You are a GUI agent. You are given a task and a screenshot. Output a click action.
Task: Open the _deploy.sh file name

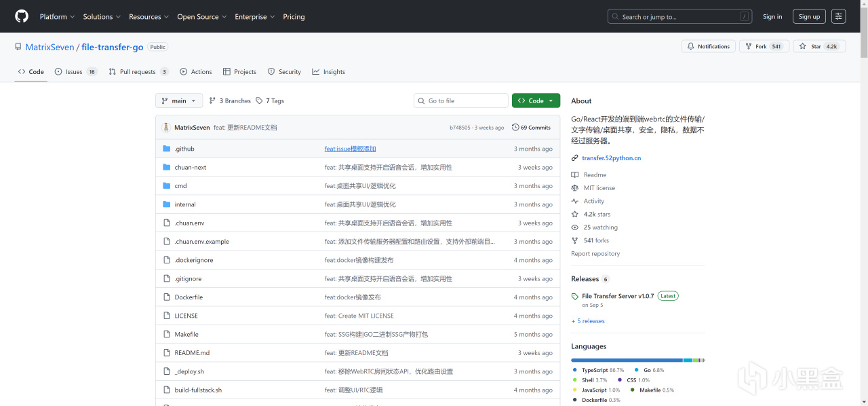[189, 371]
